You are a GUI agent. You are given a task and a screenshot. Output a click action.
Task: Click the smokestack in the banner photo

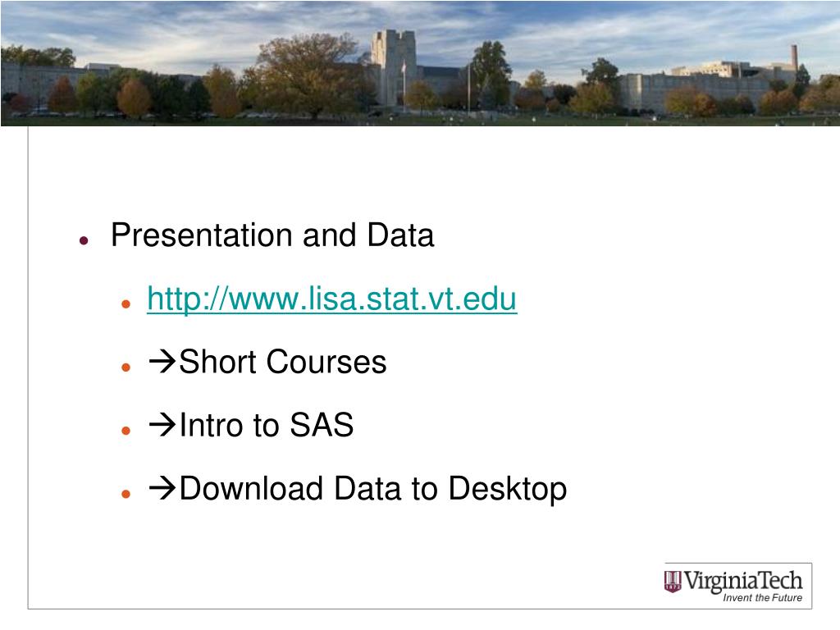[794, 58]
